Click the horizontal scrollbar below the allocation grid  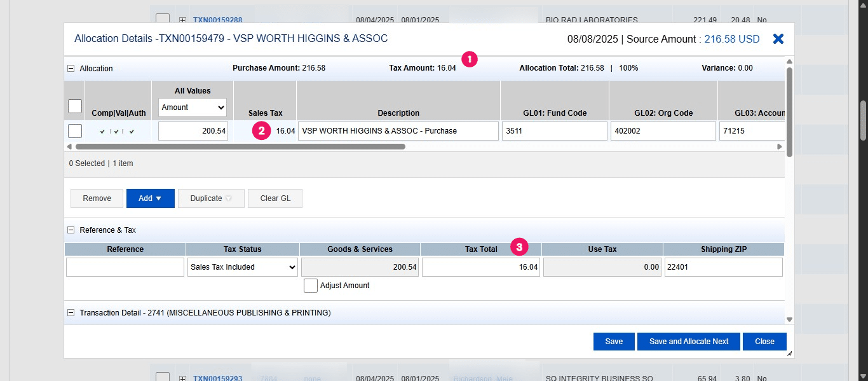coord(238,146)
